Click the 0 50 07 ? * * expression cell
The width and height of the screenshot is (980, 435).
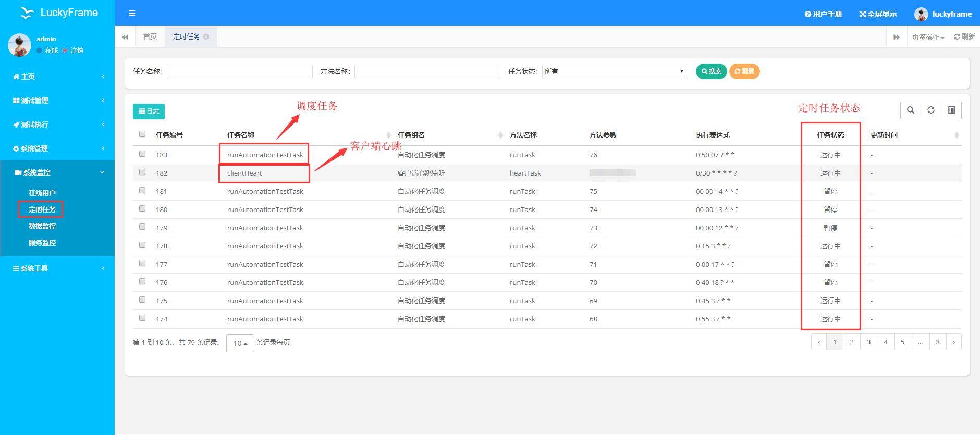(x=715, y=155)
